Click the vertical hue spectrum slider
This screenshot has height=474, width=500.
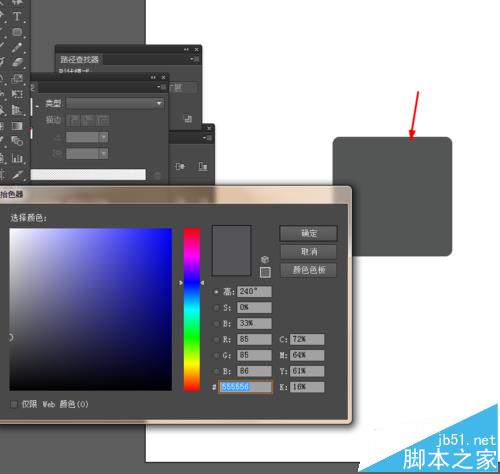(192, 309)
